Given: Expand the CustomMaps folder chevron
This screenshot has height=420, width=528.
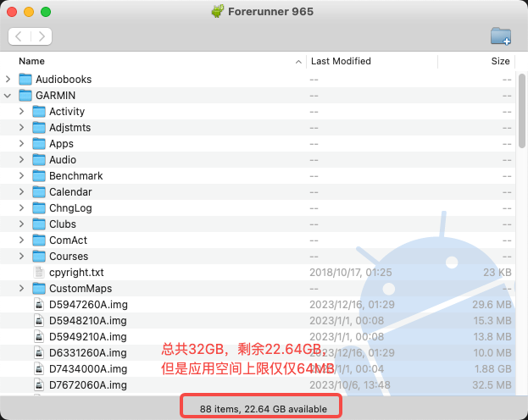Looking at the screenshot, I should pos(21,289).
